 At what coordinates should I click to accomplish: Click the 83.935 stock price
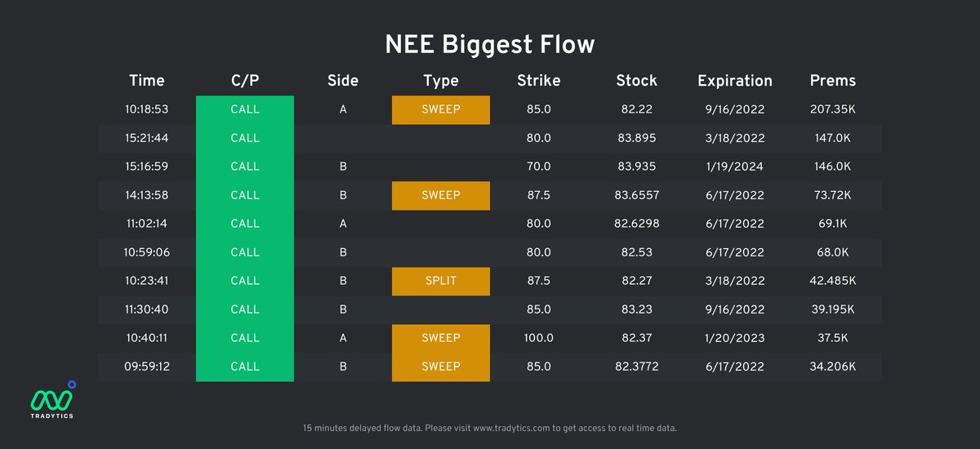[637, 167]
